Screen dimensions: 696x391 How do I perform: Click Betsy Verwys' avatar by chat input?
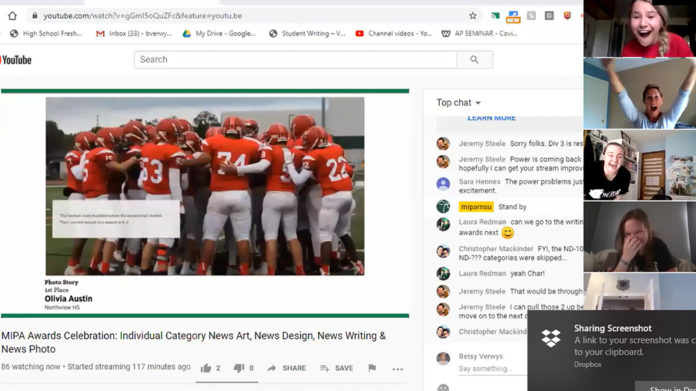[443, 359]
